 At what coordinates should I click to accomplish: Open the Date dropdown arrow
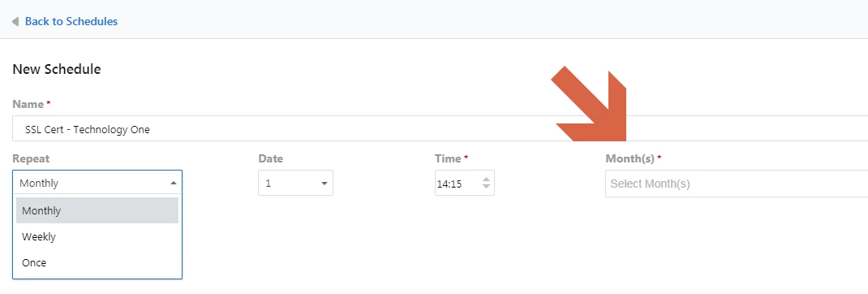tap(324, 183)
